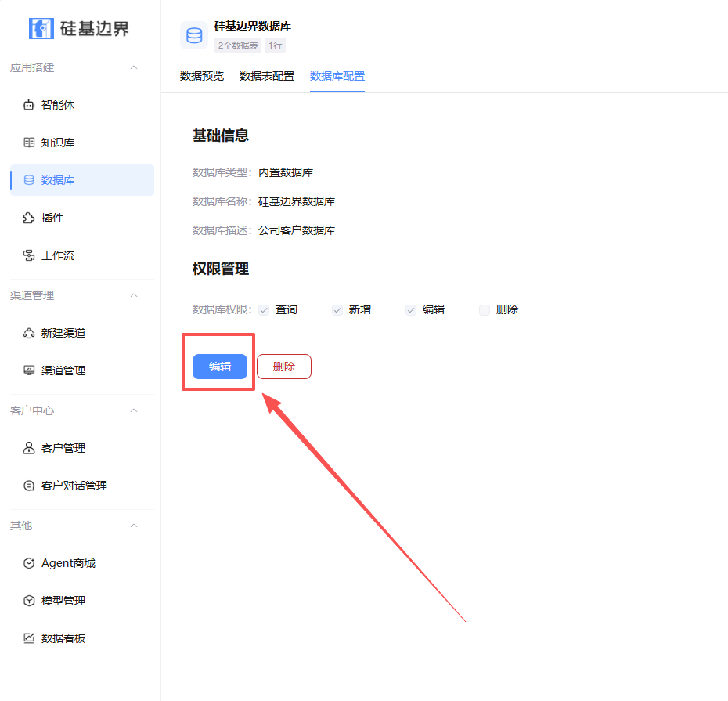
Task: Click the 模型管理 cube icon
Action: [x=29, y=601]
